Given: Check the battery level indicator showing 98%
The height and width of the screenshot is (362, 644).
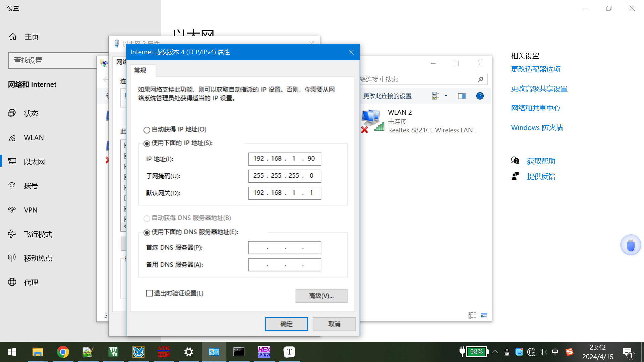Looking at the screenshot, I should click(x=476, y=352).
